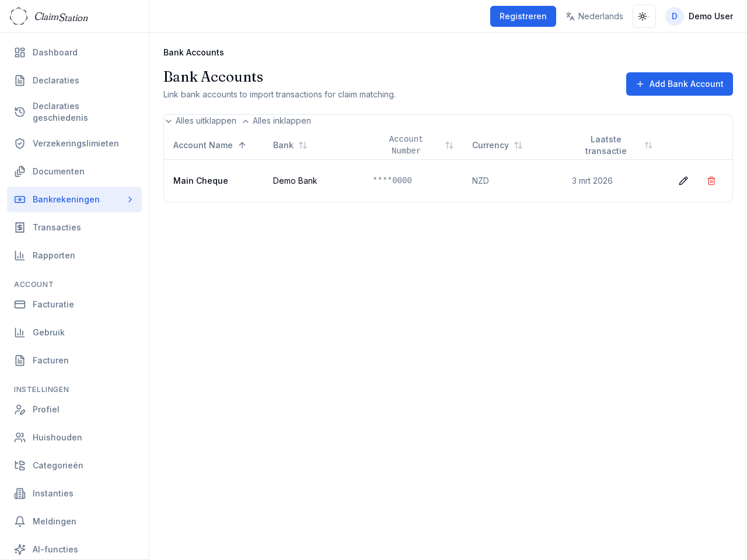747x560 pixels.
Task: Open Declaraties geschiedenis in the sidebar
Action: click(x=60, y=112)
